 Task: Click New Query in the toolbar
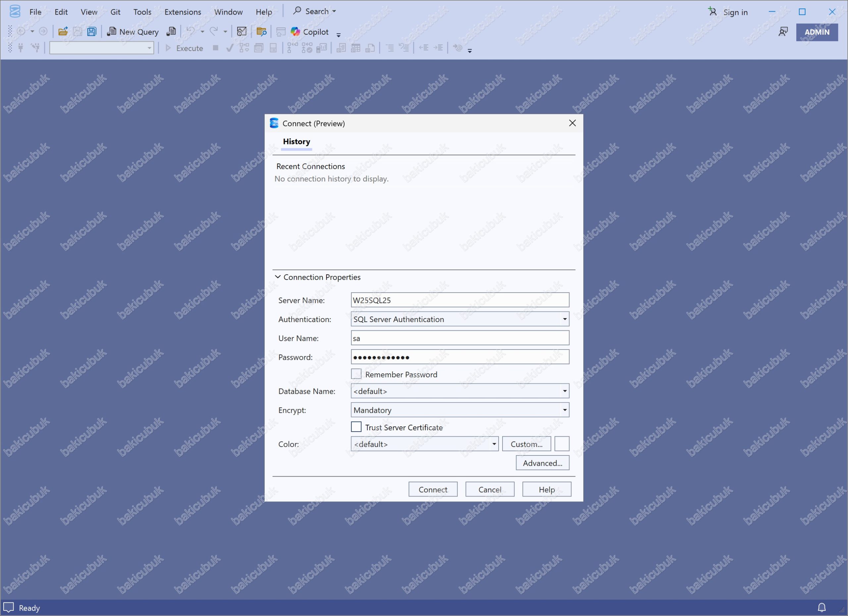133,32
